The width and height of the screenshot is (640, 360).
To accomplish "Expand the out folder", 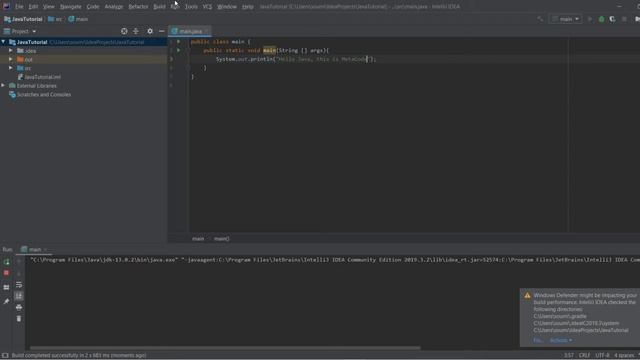I will 11,59.
